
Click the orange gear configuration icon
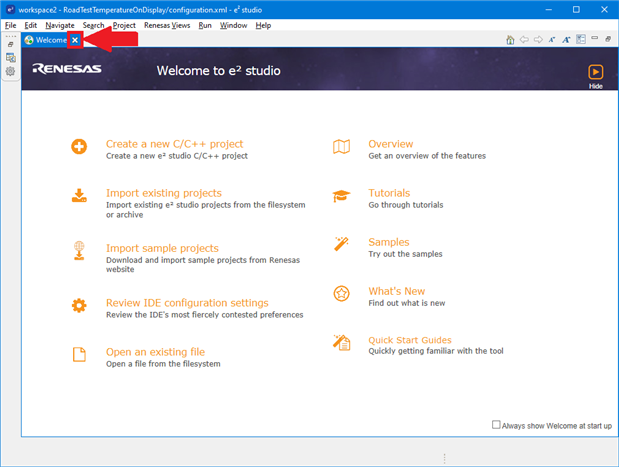point(79,305)
